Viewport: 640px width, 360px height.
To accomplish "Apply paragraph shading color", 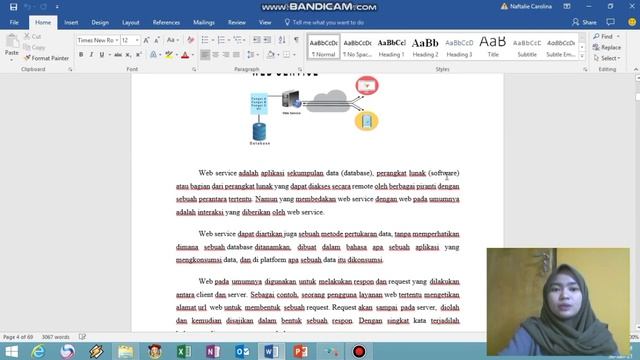I will click(271, 54).
